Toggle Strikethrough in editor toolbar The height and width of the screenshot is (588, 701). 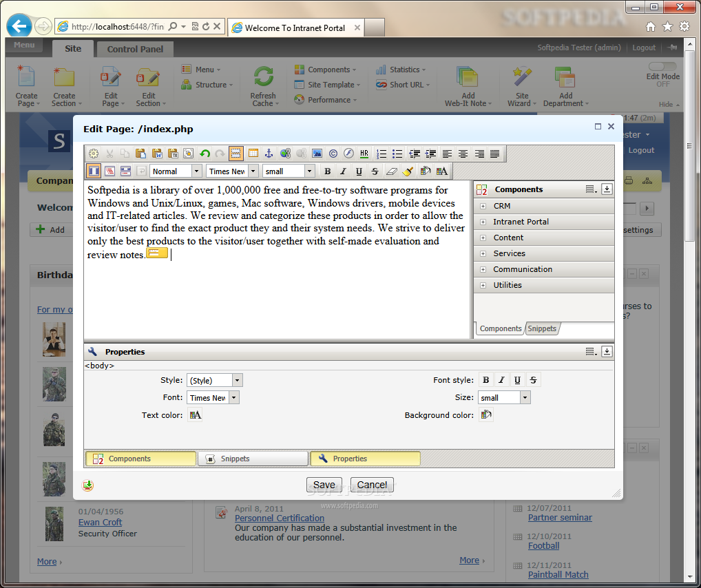tap(375, 171)
